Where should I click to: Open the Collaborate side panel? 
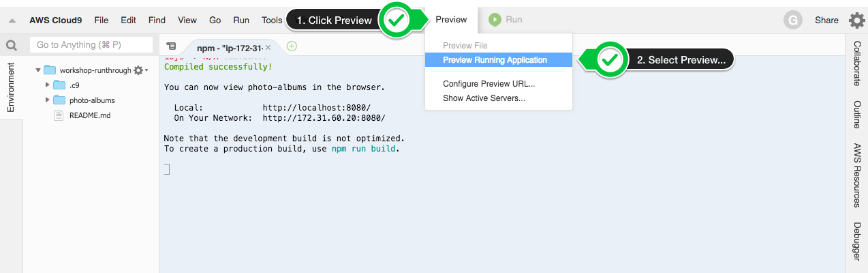point(857,63)
